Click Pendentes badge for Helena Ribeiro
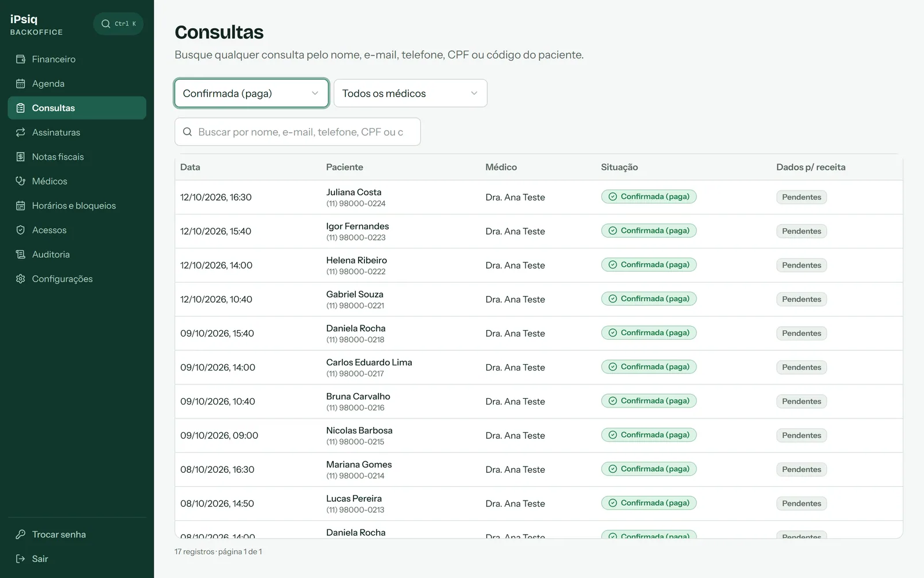The image size is (924, 578). tap(802, 265)
